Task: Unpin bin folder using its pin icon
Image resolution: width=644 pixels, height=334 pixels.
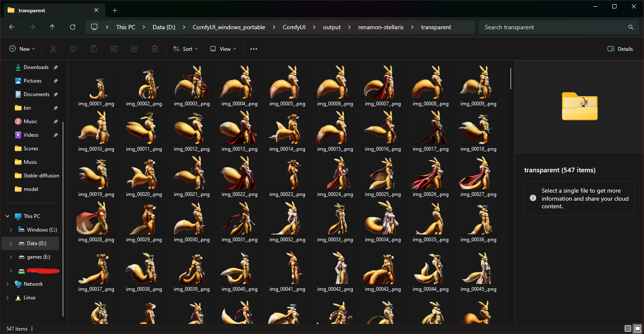Action: pyautogui.click(x=55, y=108)
